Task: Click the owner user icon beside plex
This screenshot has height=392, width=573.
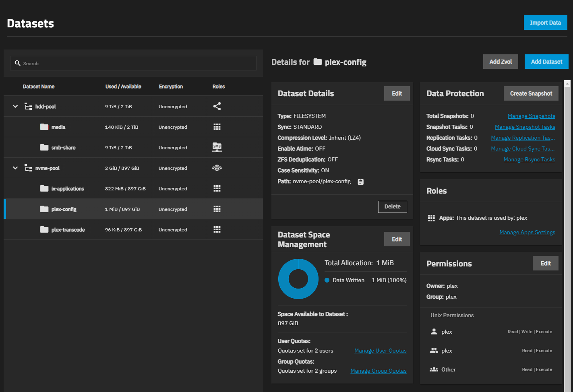Action: click(x=434, y=332)
